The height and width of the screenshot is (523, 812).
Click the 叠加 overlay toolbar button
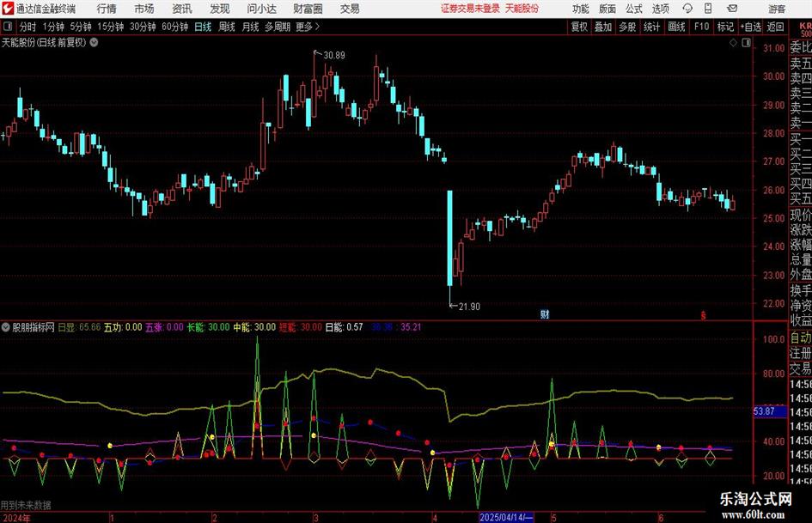tap(603, 27)
